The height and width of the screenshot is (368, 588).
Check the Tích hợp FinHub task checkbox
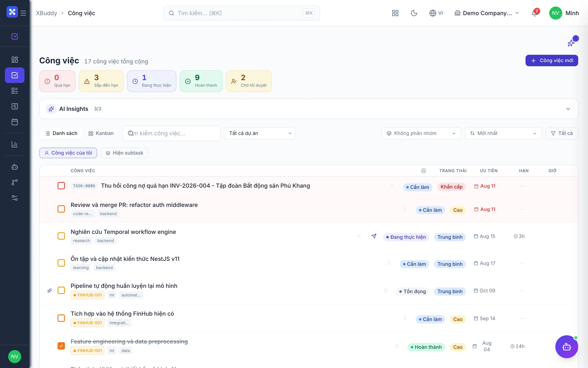pyautogui.click(x=61, y=318)
